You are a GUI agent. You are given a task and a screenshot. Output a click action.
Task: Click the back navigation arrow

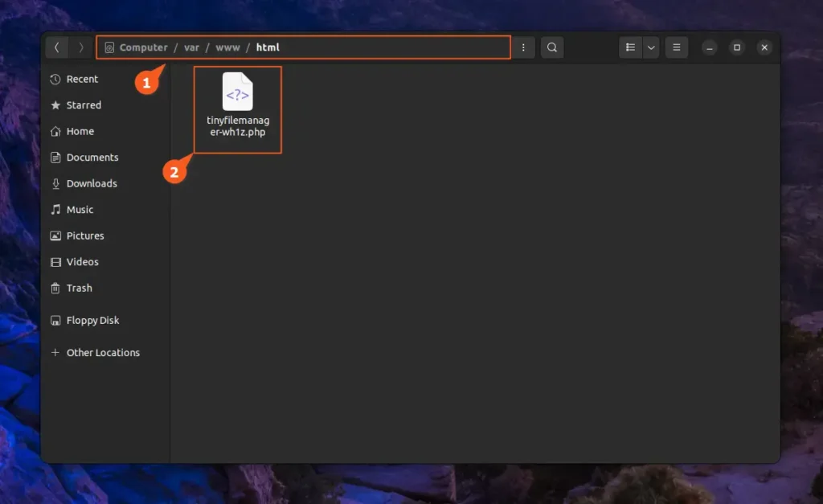coord(56,47)
